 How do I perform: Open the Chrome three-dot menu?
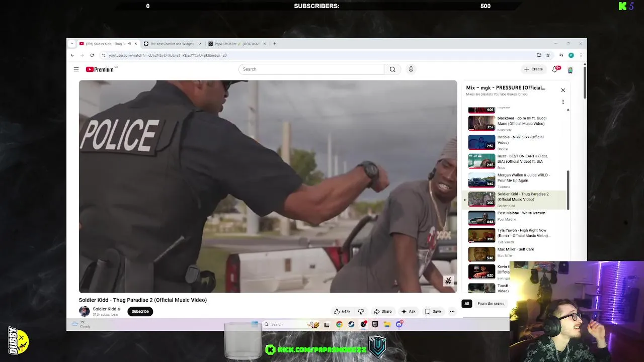click(581, 55)
